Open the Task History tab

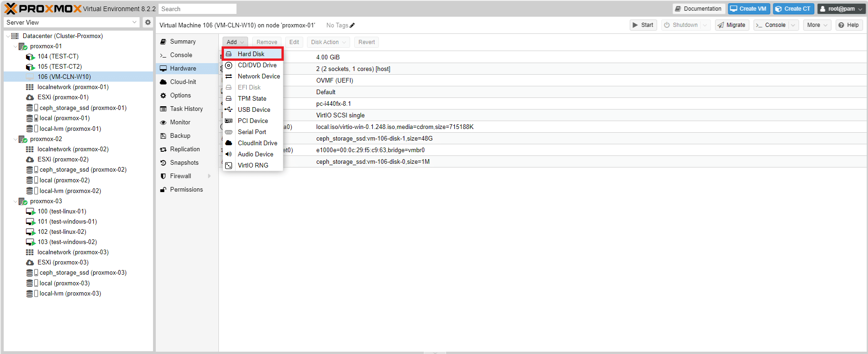187,109
